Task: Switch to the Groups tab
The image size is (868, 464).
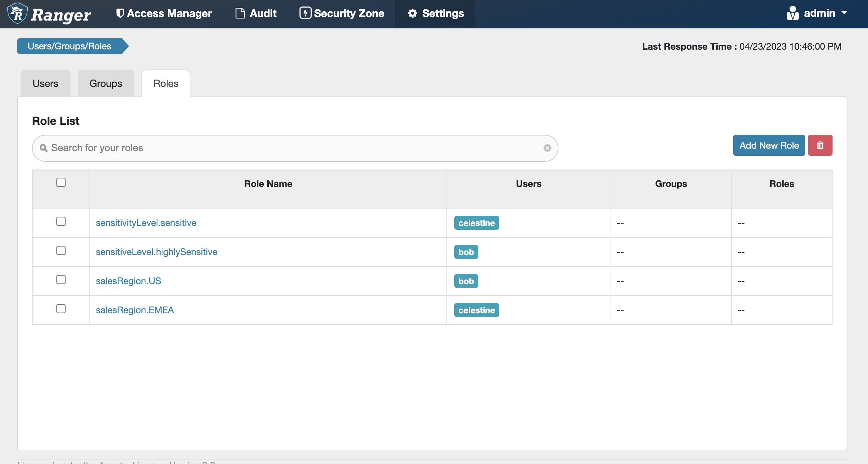Action: [x=106, y=84]
